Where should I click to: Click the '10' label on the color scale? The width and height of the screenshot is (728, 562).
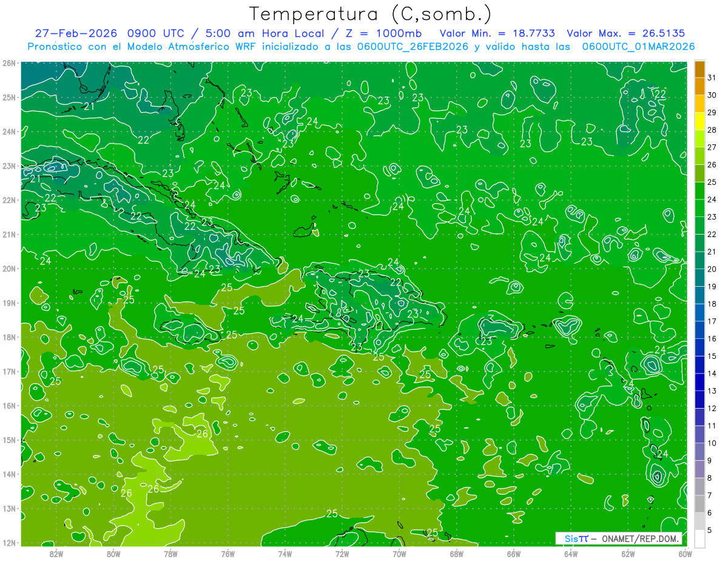pyautogui.click(x=712, y=443)
